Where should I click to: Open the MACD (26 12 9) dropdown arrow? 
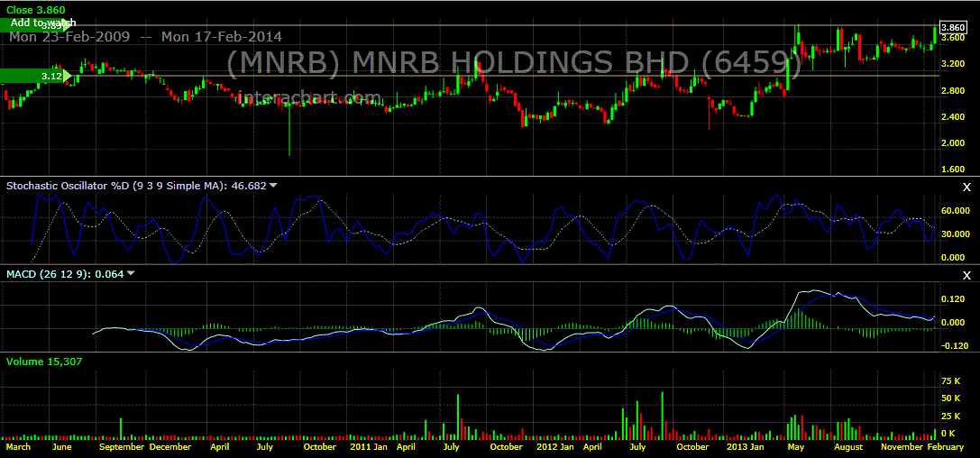[131, 274]
